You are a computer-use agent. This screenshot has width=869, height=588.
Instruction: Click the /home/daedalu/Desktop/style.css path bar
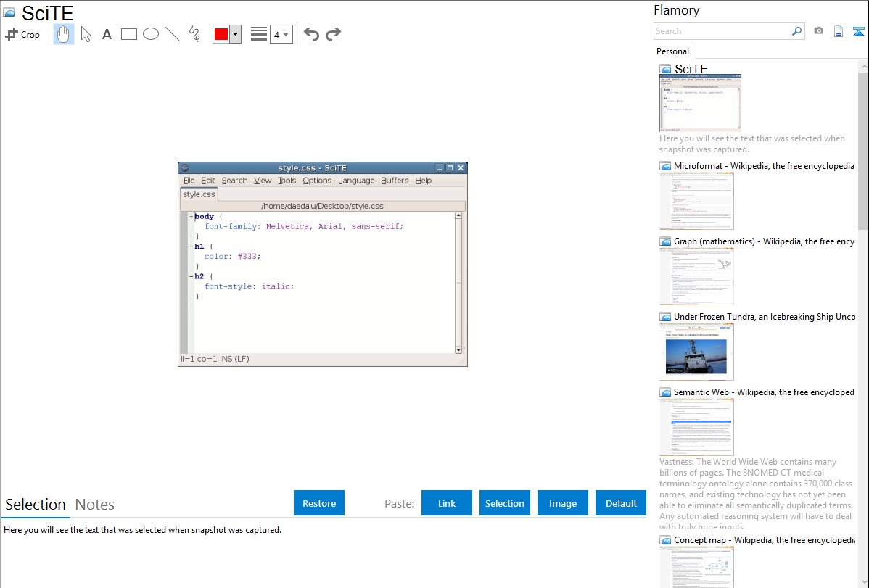[x=323, y=206]
